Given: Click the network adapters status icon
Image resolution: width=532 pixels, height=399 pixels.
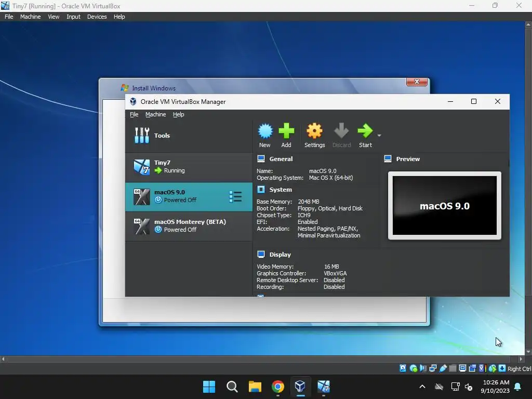Looking at the screenshot, I should coord(433,368).
